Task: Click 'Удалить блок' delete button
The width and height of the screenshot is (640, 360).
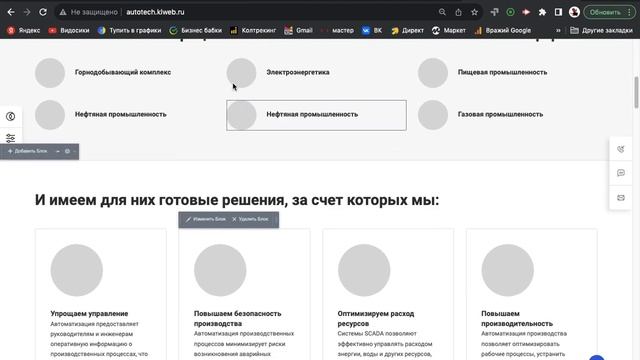Action: 250,219
